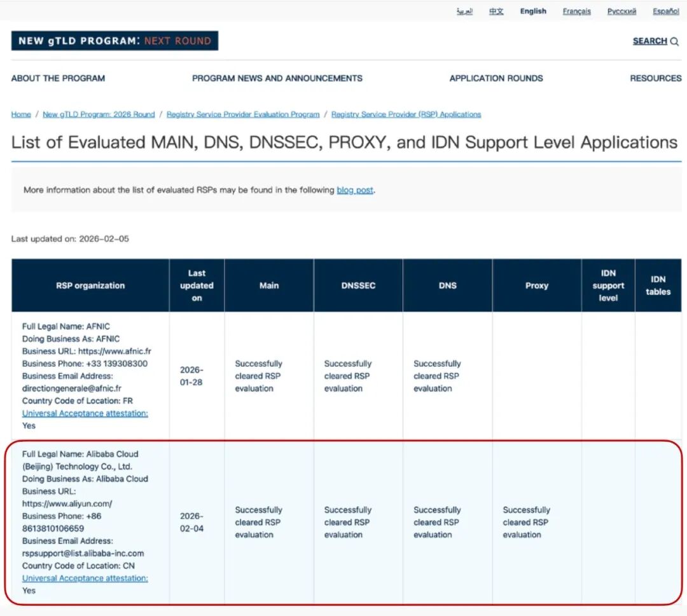Click IDN tables column header
The image size is (687, 616).
click(x=658, y=285)
